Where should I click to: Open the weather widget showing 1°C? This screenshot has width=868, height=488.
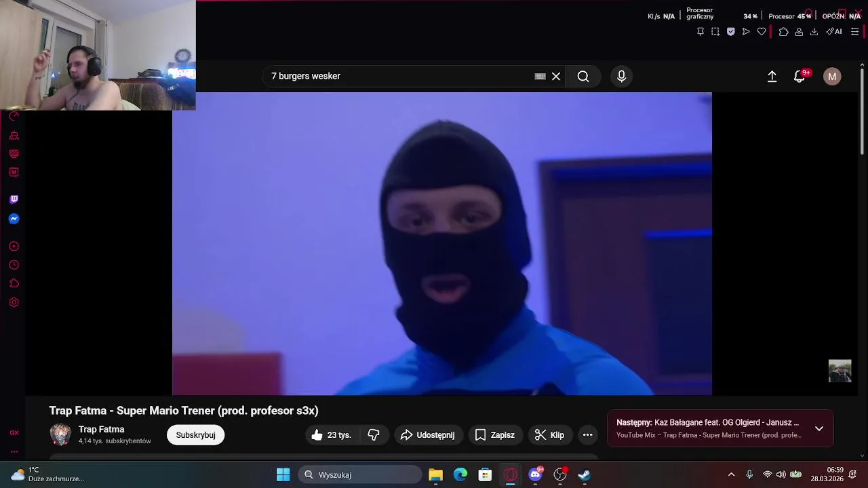[x=47, y=474]
